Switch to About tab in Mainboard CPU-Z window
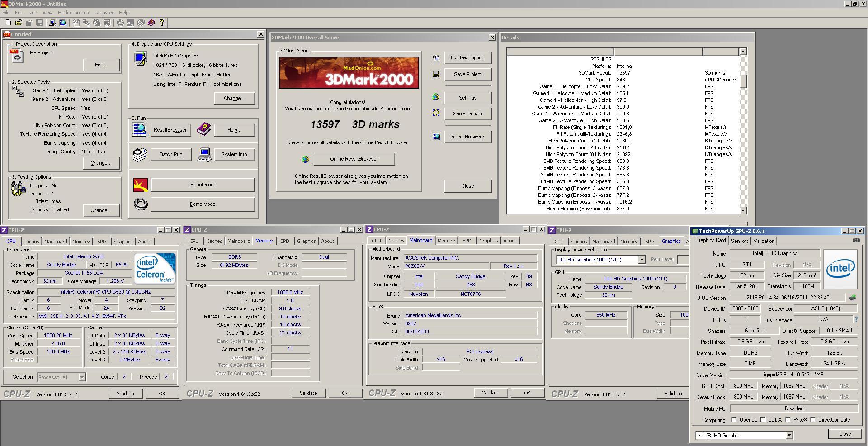The width and height of the screenshot is (868, 446). [510, 241]
